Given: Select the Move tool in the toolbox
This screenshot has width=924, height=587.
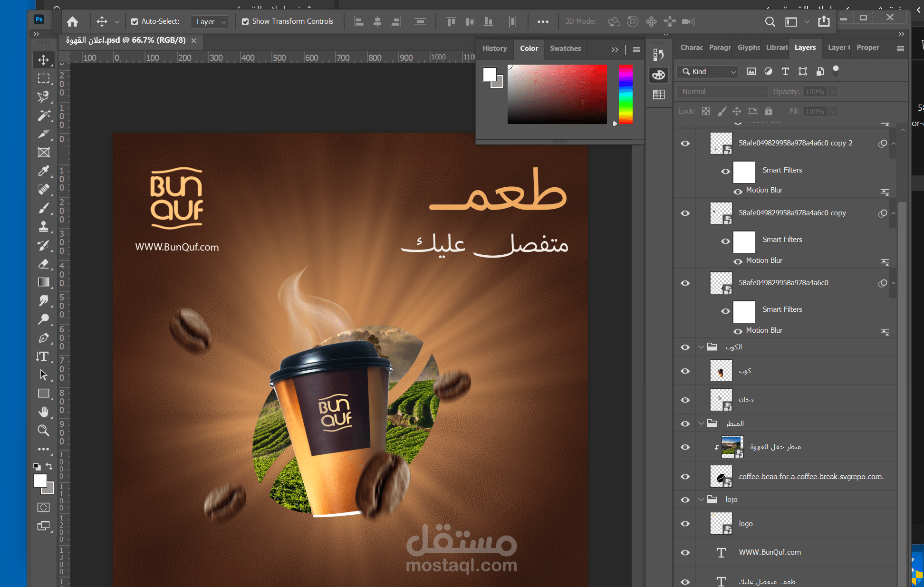Looking at the screenshot, I should pyautogui.click(x=43, y=60).
